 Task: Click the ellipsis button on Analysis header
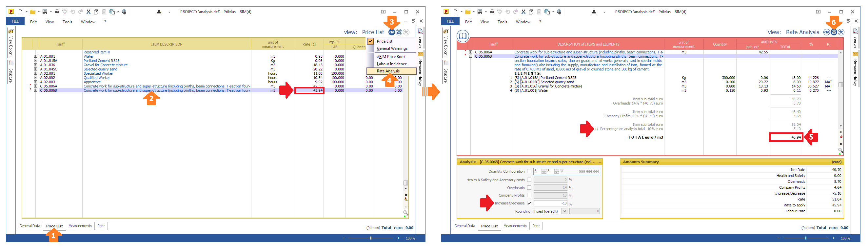(599, 162)
